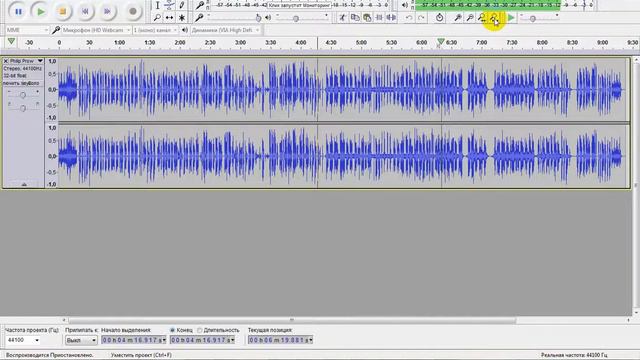Open the MME audio host dropdown
The width and height of the screenshot is (640, 360).
(x=27, y=30)
